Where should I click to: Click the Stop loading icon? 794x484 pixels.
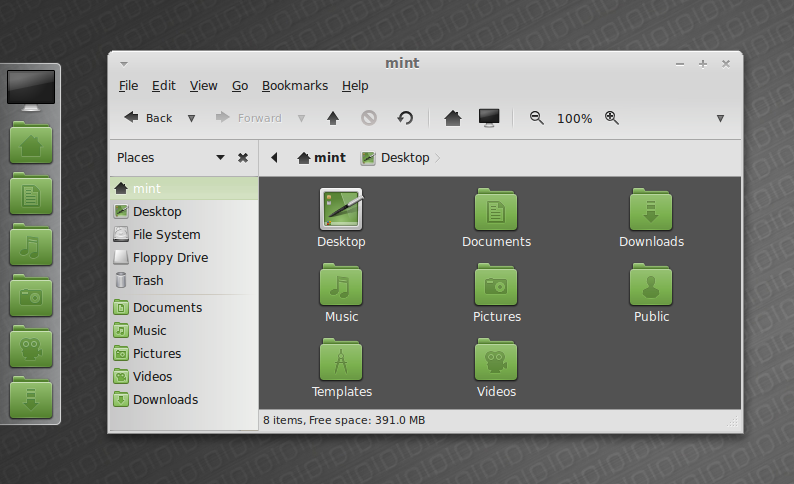[369, 118]
